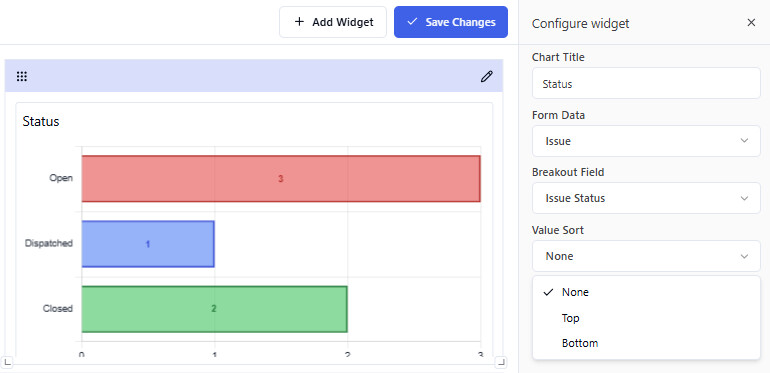The width and height of the screenshot is (770, 373).
Task: Click the Breakout Field label
Action: tap(568, 172)
